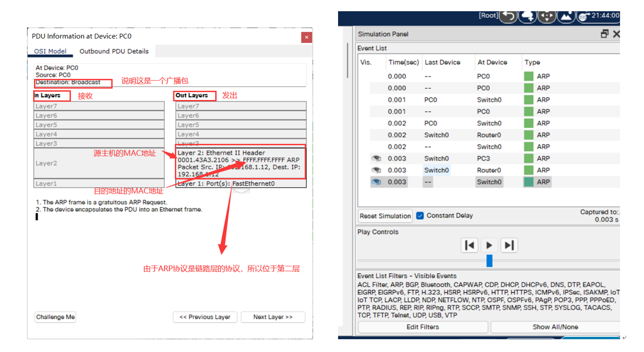Toggle eye icon for Switch0 to PC3 event
This screenshot has width=644, height=352.
pos(376,159)
